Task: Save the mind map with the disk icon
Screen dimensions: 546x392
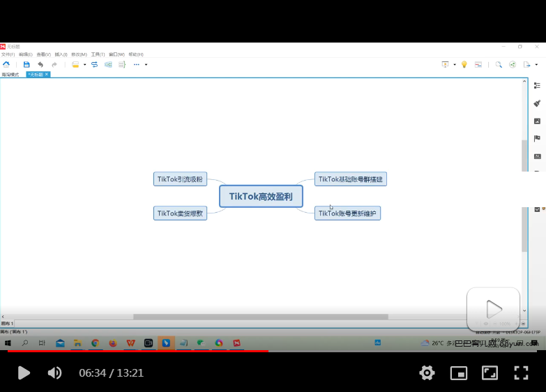Action: 26,64
